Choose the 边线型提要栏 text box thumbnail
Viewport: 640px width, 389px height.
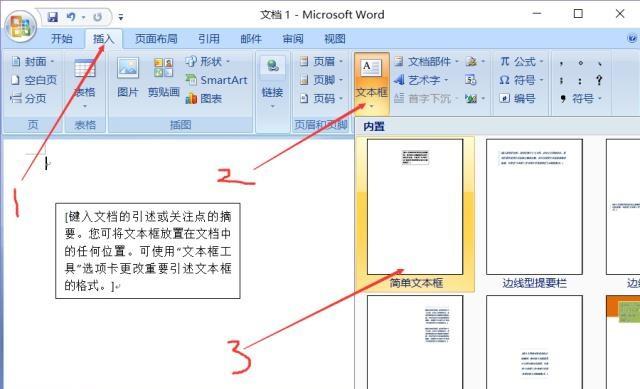pyautogui.click(x=534, y=213)
